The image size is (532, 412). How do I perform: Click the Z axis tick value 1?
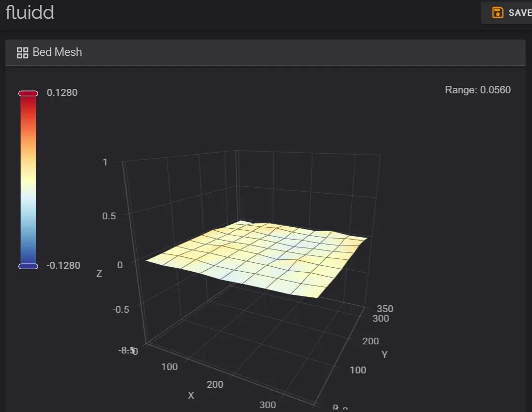coord(105,162)
